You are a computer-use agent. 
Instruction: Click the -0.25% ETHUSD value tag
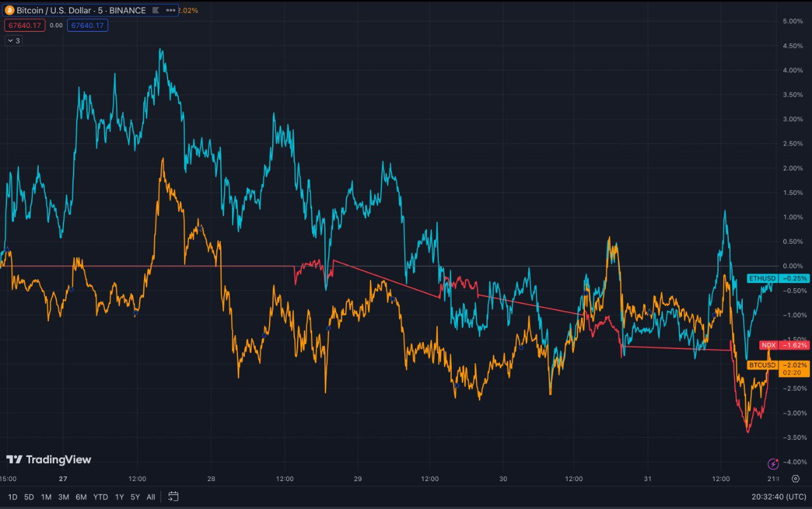point(794,278)
